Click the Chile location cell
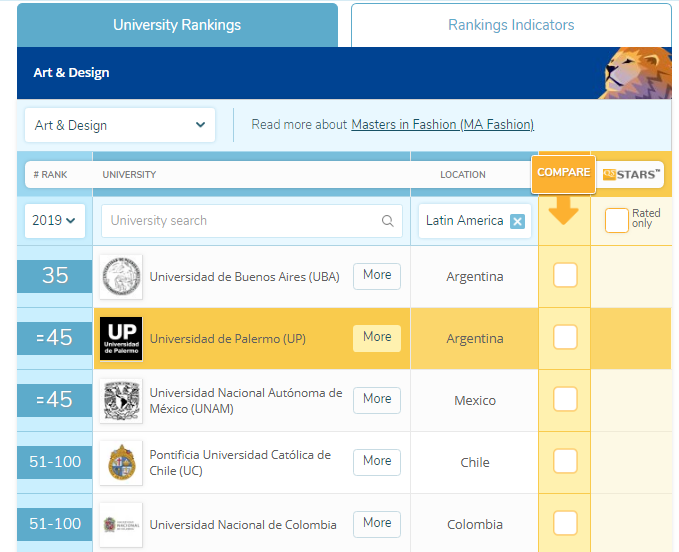This screenshot has height=552, width=679. [x=475, y=462]
